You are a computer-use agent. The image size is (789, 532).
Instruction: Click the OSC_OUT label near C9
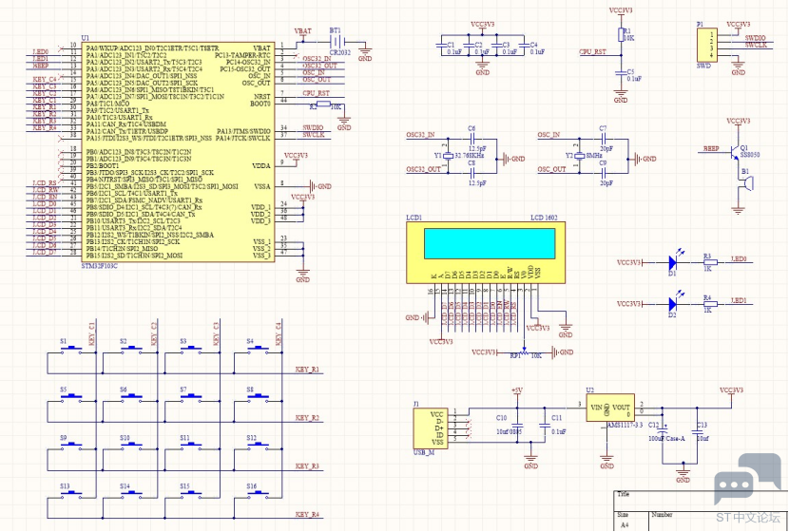[551, 169]
